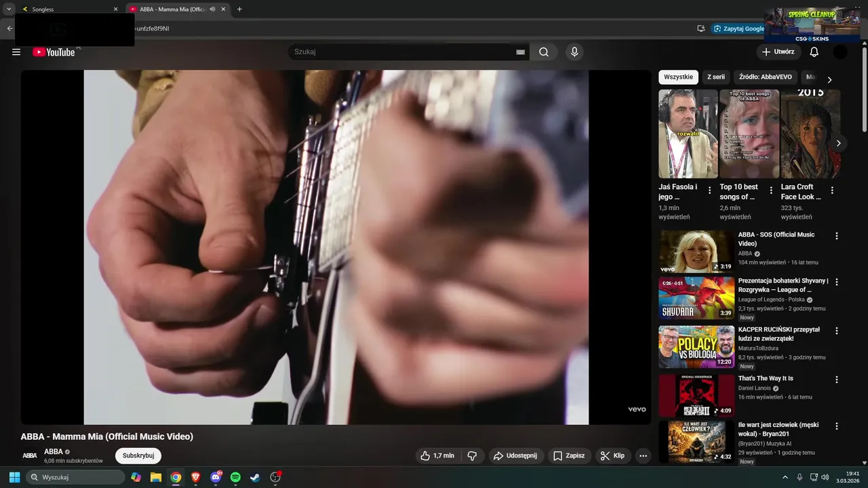The width and height of the screenshot is (868, 488).
Task: Open the POLACY VS BIOLOGIA video thumbnail
Action: (696, 347)
